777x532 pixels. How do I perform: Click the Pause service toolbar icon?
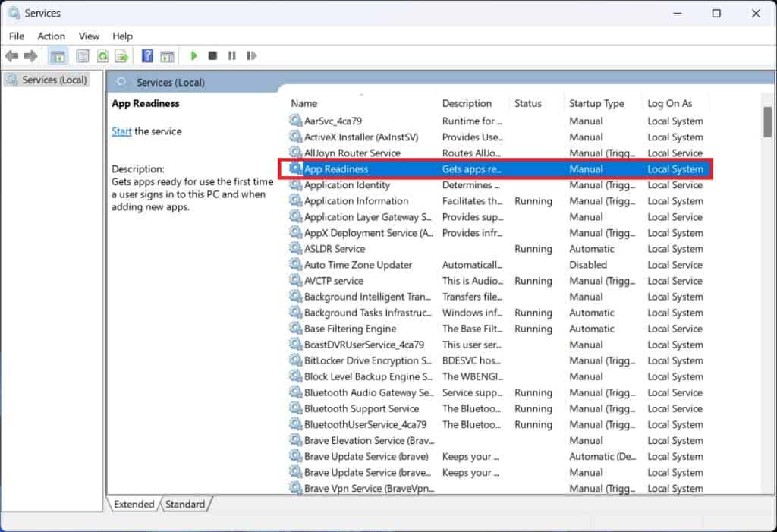(231, 55)
